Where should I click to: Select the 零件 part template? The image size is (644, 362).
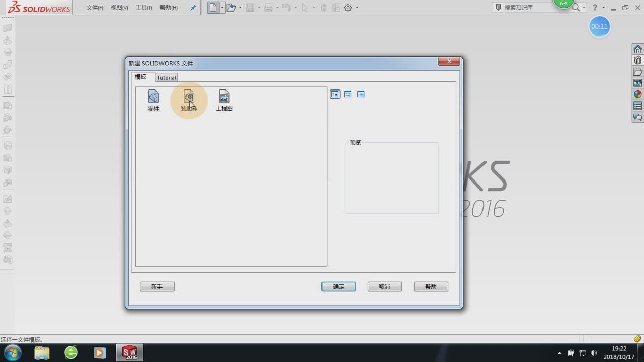pos(153,100)
